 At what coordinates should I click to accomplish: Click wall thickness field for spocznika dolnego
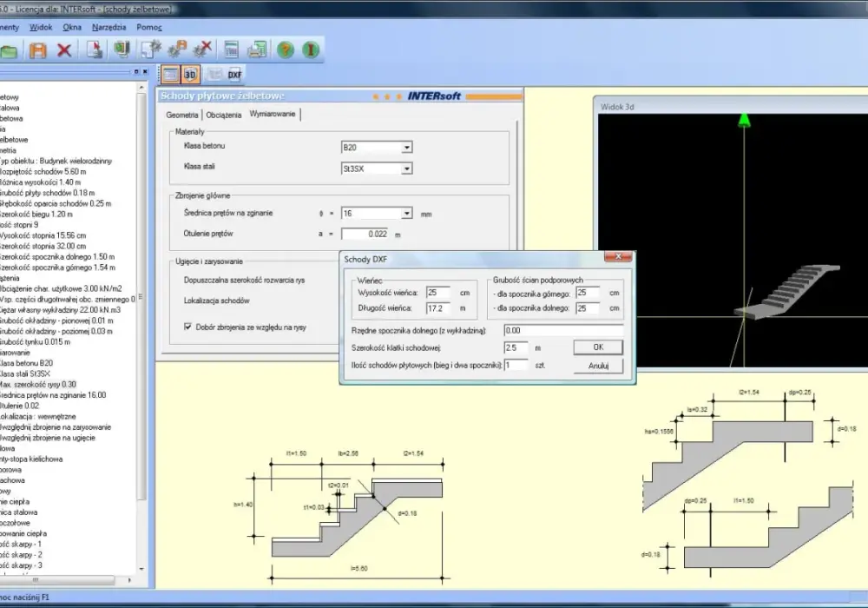coord(588,307)
